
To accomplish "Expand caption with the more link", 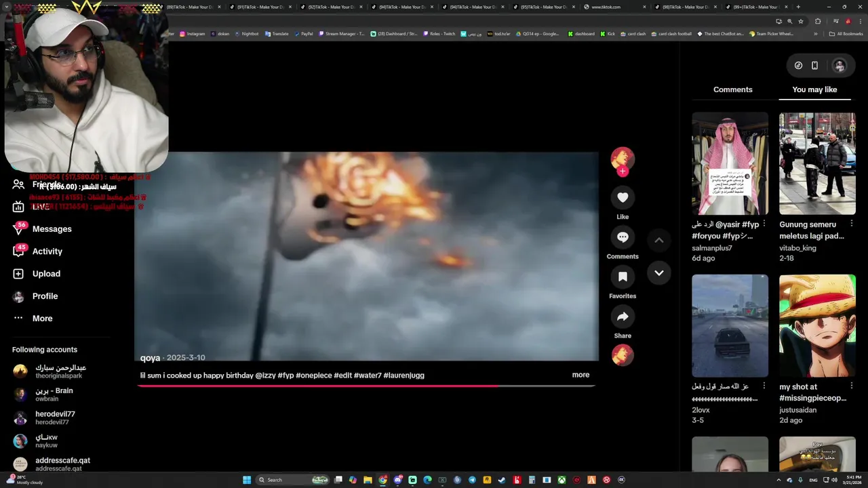I will point(580,375).
